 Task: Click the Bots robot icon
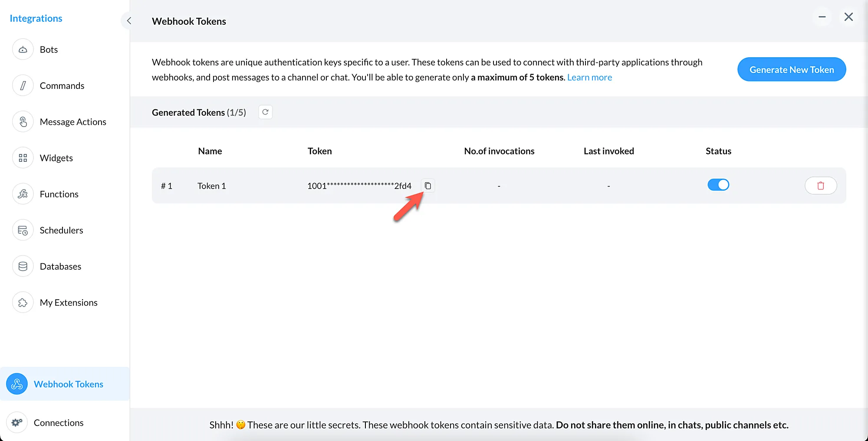(x=23, y=49)
